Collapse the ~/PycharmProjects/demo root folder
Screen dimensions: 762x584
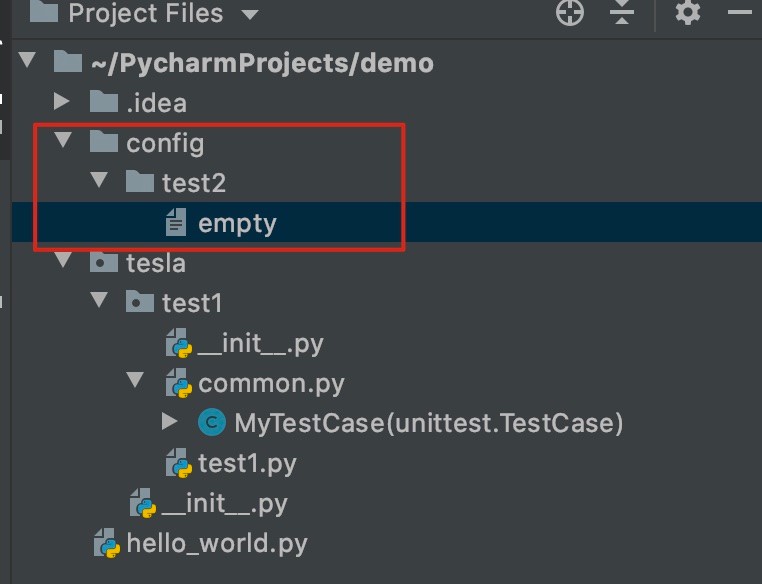click(28, 60)
